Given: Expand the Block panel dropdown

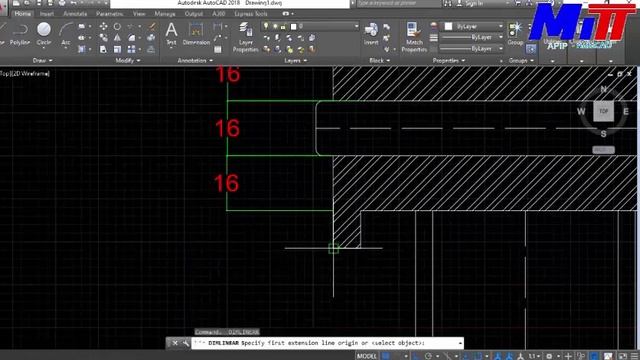Looking at the screenshot, I should 380,60.
